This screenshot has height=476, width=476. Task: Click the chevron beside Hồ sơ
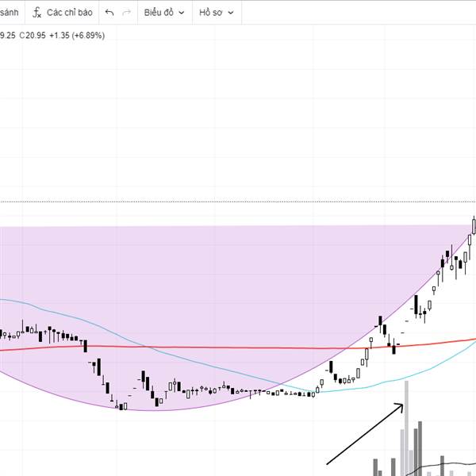[x=231, y=13]
